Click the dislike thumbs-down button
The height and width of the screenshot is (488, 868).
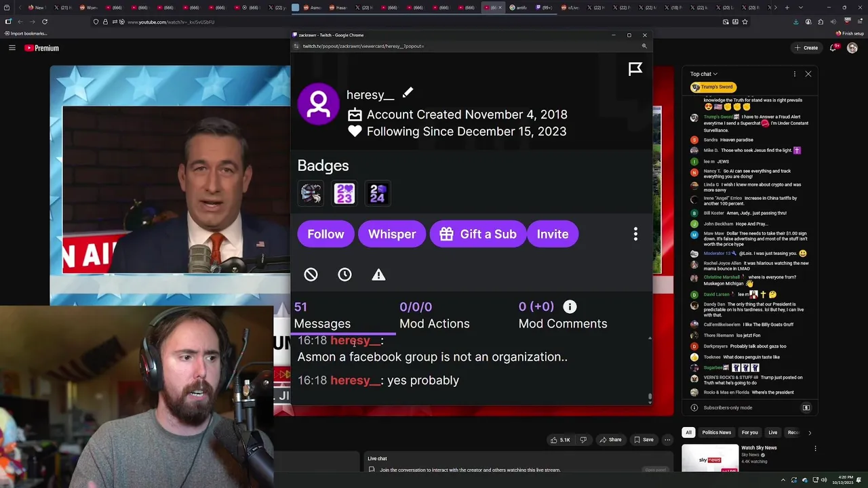[x=583, y=440]
